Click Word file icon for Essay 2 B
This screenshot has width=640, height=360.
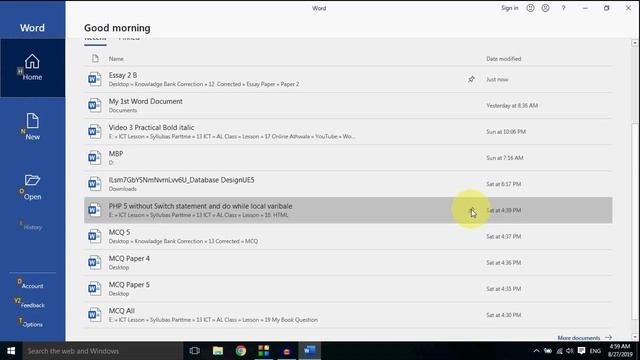[95, 79]
